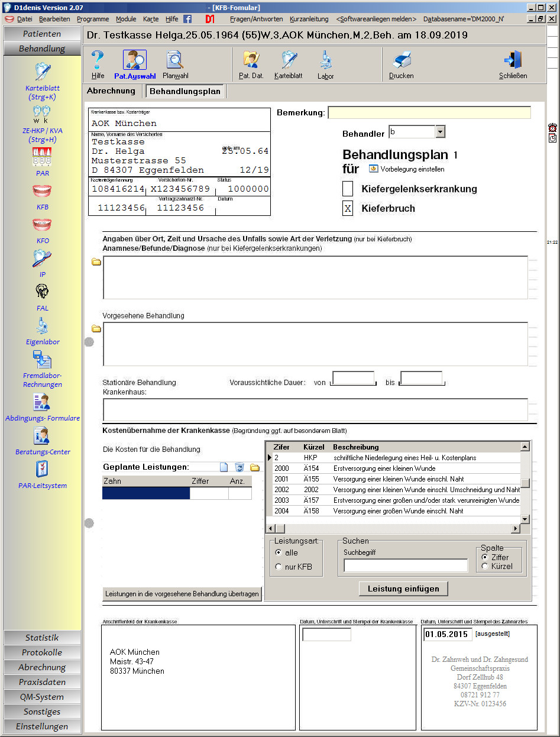Click Leistungen in die vorgesehene Behandlung übertragen

(182, 594)
